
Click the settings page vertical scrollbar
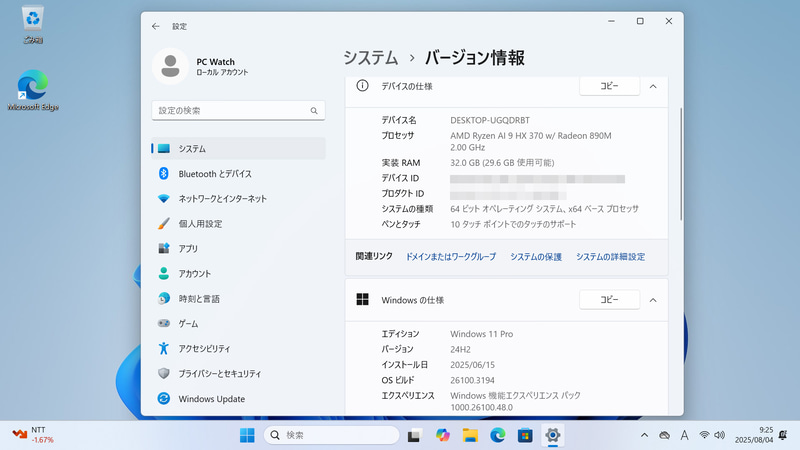(681, 164)
